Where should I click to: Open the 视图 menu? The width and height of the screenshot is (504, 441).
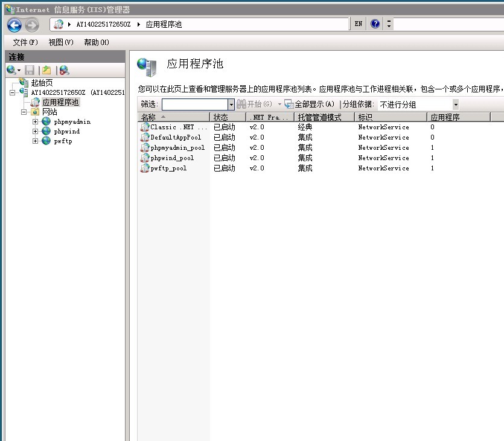coord(57,42)
